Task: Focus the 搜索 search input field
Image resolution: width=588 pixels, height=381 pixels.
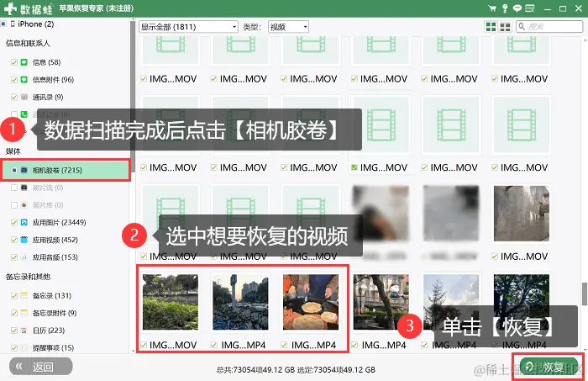Action: click(549, 27)
